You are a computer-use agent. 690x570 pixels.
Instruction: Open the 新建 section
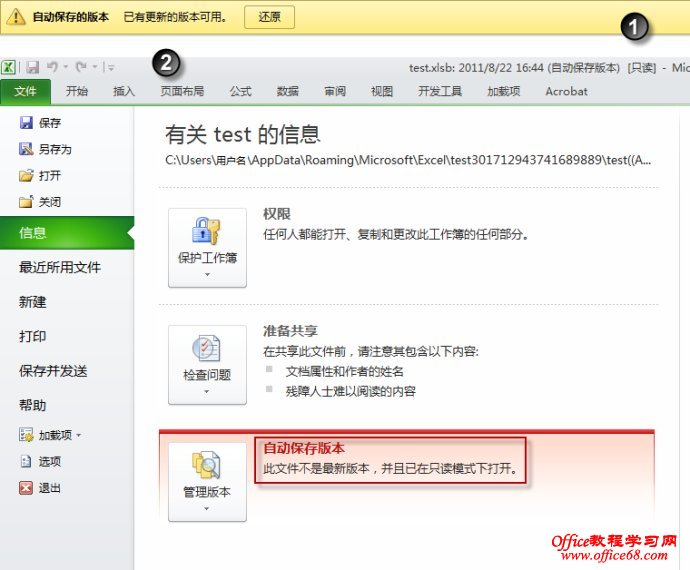(33, 302)
